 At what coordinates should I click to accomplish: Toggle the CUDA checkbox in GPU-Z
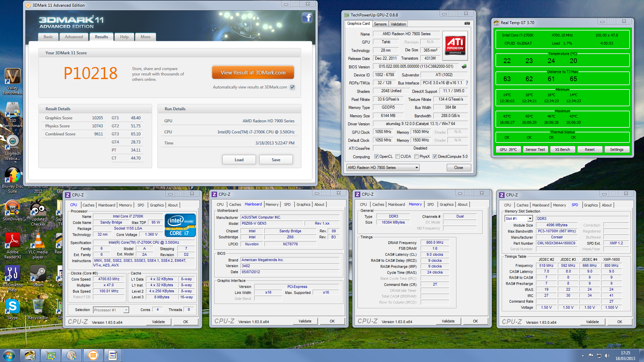click(397, 157)
